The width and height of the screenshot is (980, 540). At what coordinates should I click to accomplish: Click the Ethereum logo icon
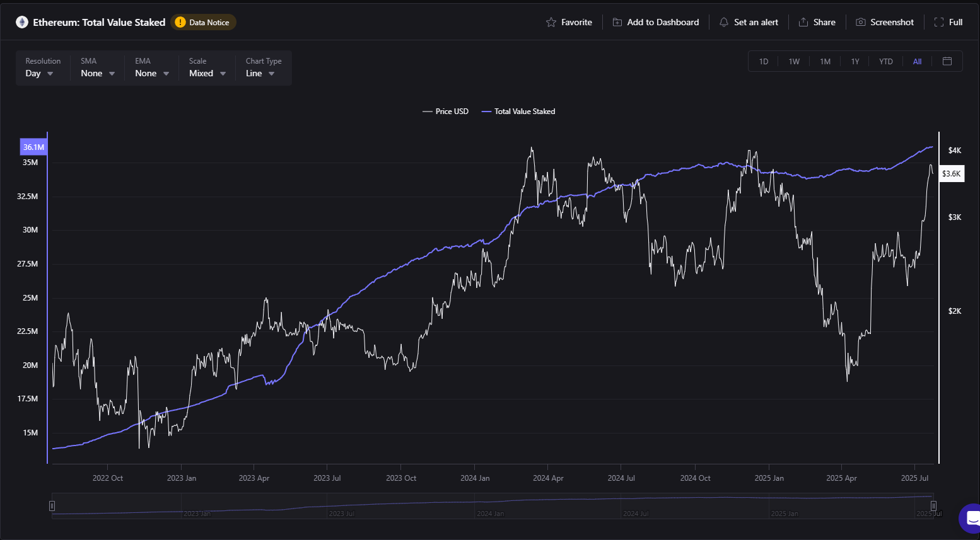[22, 22]
